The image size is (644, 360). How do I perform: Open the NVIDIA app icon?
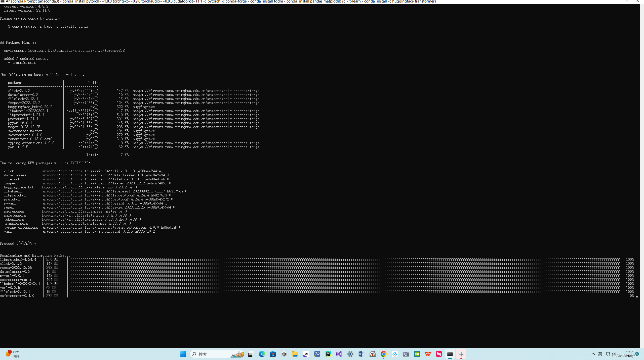417,354
